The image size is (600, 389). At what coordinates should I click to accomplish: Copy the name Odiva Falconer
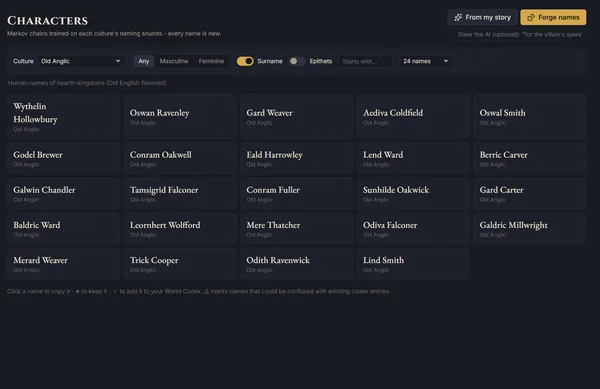coord(390,225)
